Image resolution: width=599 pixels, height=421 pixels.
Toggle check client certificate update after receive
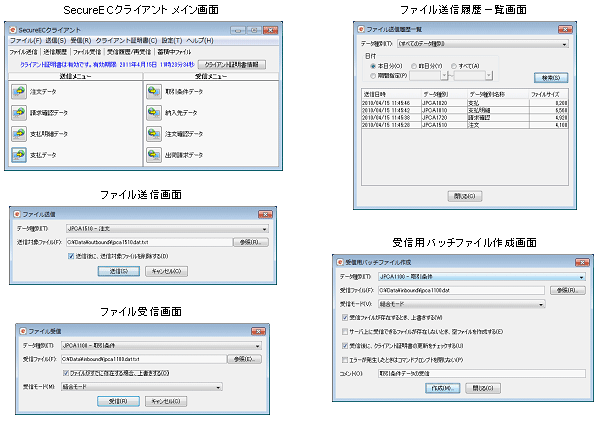pos(345,346)
